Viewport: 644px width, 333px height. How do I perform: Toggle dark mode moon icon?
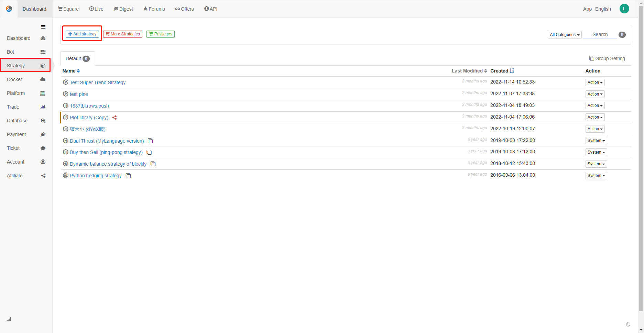coord(628,324)
